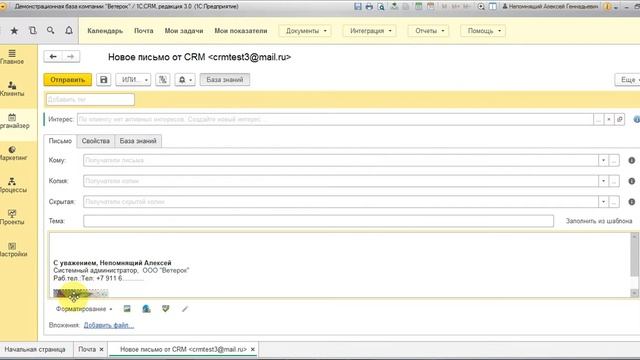The image size is (640, 360).
Task: Click the pencil icon below the editor
Action: 184,309
